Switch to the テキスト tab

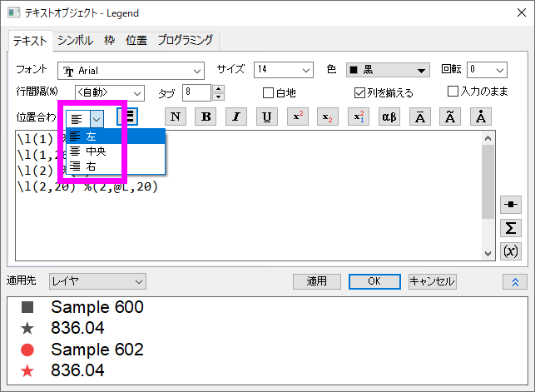[30, 41]
